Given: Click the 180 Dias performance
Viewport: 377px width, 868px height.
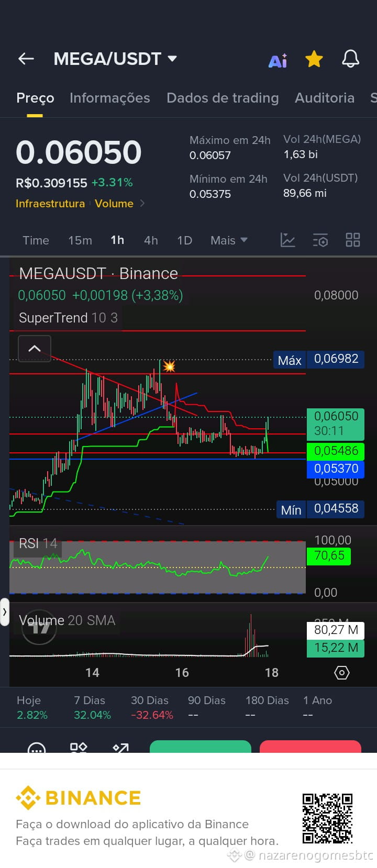Looking at the screenshot, I should (x=267, y=707).
